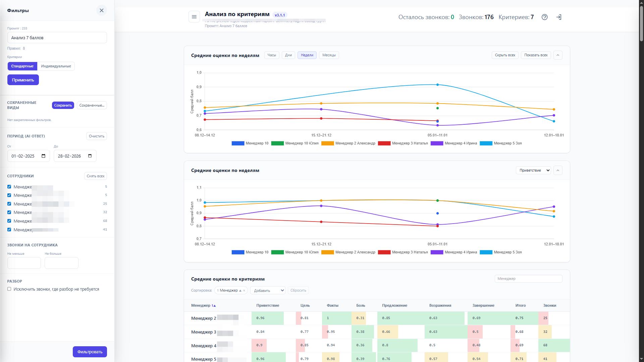Click Менеджер 5 Зоя legend color swatch

click(x=486, y=143)
